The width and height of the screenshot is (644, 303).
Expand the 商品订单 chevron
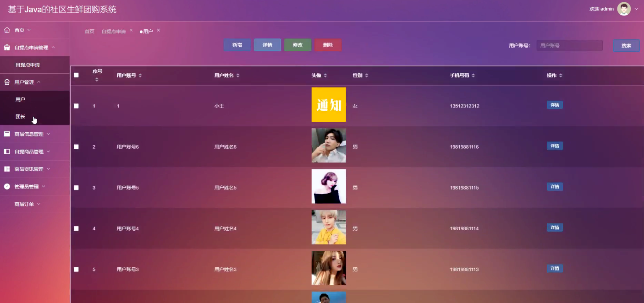(39, 204)
